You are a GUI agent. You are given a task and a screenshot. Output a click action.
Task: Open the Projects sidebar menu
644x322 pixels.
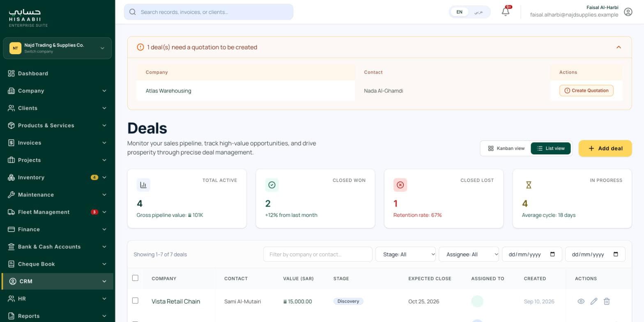(x=57, y=160)
